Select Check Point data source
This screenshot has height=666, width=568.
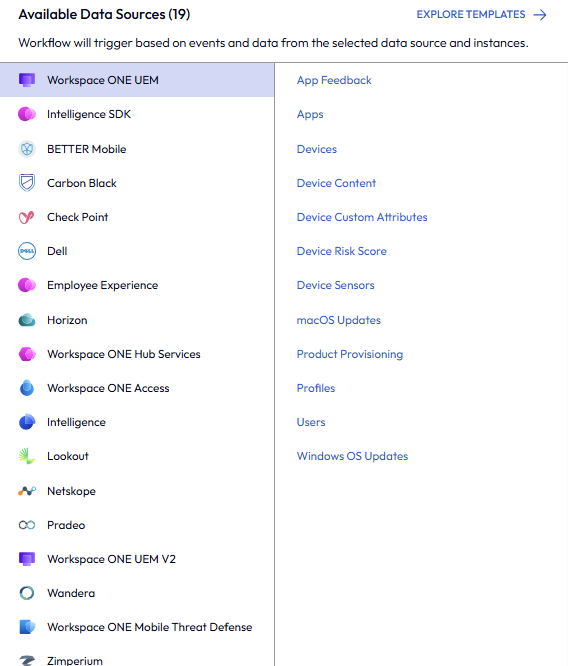(x=137, y=217)
